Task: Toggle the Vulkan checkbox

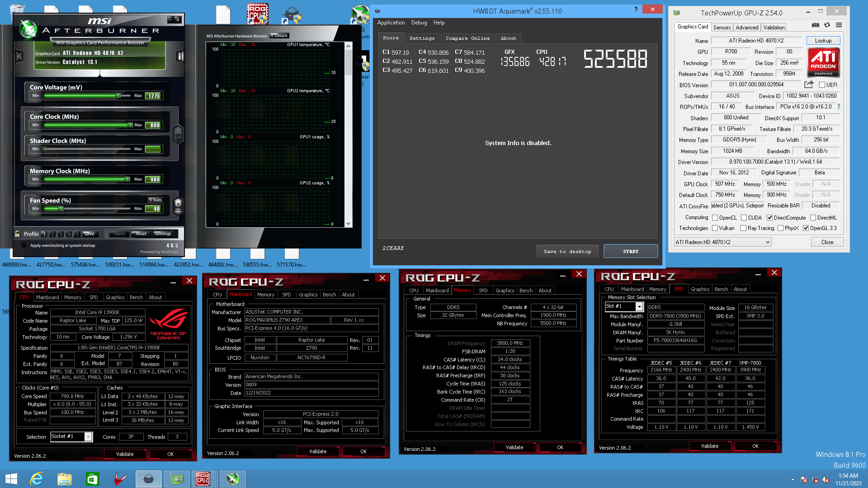Action: pyautogui.click(x=715, y=228)
